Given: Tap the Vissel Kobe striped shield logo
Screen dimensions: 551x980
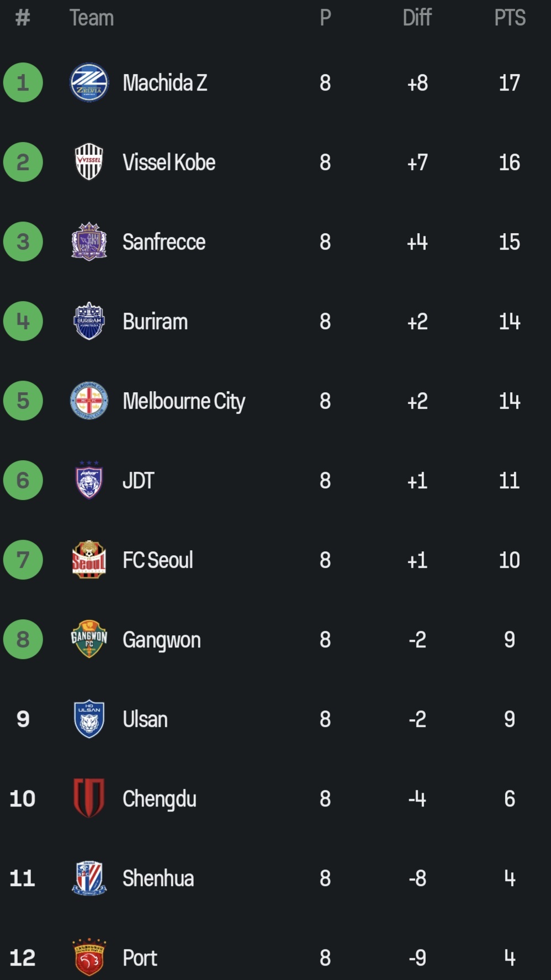Looking at the screenshot, I should pyautogui.click(x=89, y=162).
